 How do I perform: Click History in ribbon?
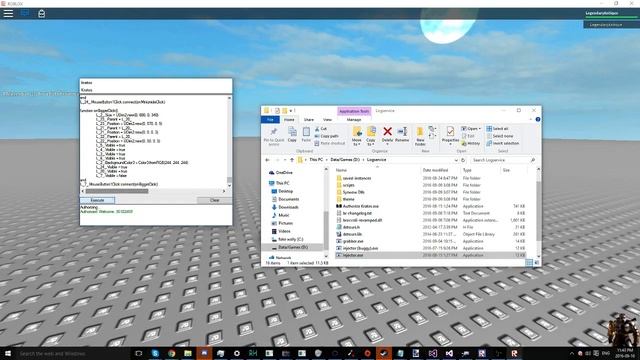[471, 143]
